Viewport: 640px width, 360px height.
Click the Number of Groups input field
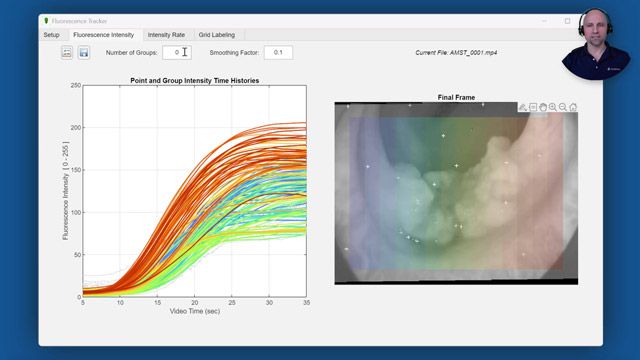(x=177, y=52)
